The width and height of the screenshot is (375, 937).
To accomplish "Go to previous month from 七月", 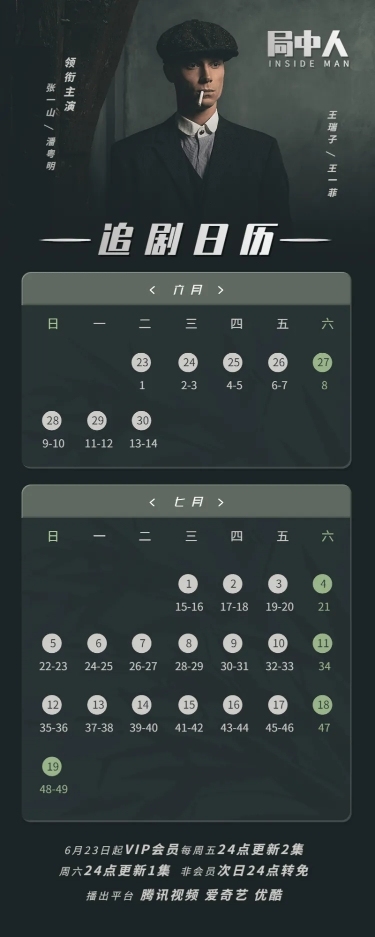I will (152, 503).
